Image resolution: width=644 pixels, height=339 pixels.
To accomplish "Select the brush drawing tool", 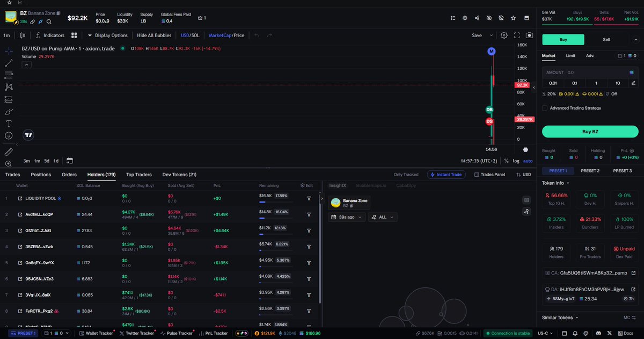I will pyautogui.click(x=9, y=112).
